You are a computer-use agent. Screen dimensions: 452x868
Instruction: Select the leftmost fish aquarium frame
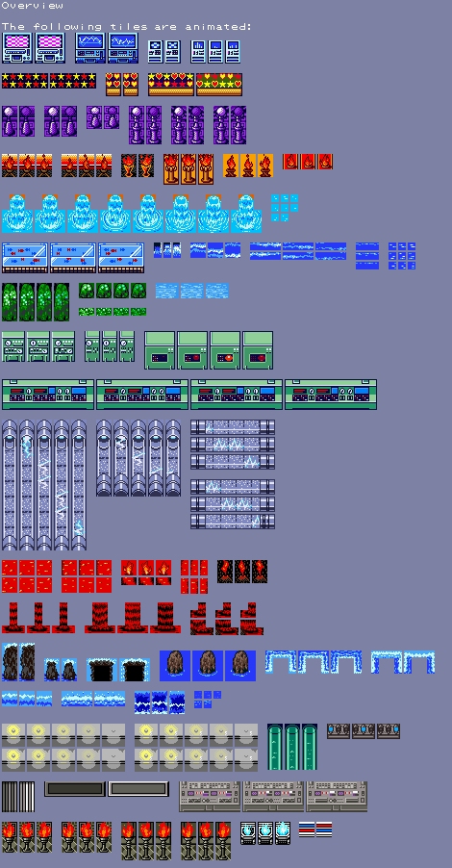[x=25, y=257]
